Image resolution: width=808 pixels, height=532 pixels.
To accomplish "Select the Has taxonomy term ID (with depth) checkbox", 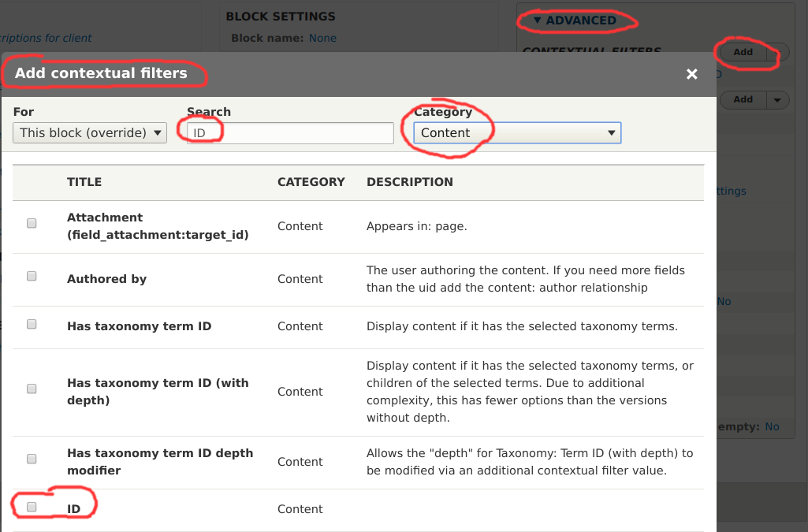I will coord(32,389).
